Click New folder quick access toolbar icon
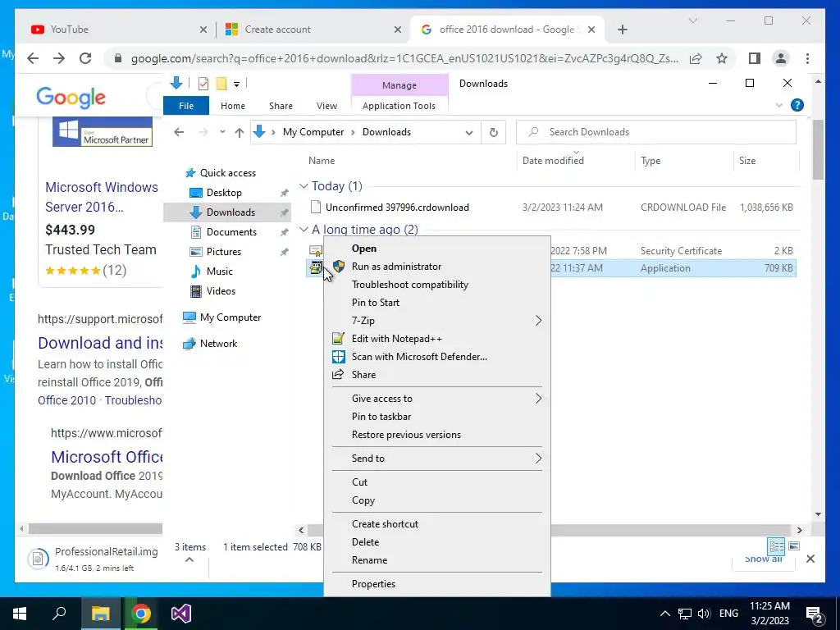840x630 pixels. 221,84
